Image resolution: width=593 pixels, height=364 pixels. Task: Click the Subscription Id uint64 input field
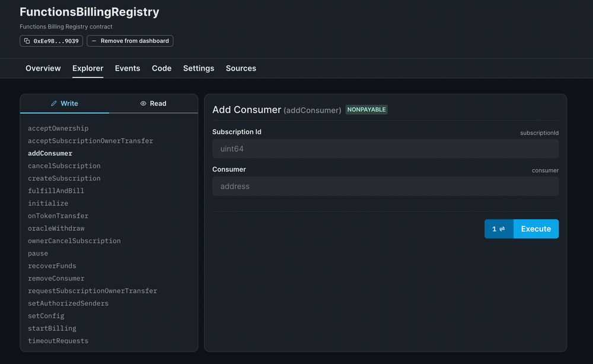pos(385,148)
